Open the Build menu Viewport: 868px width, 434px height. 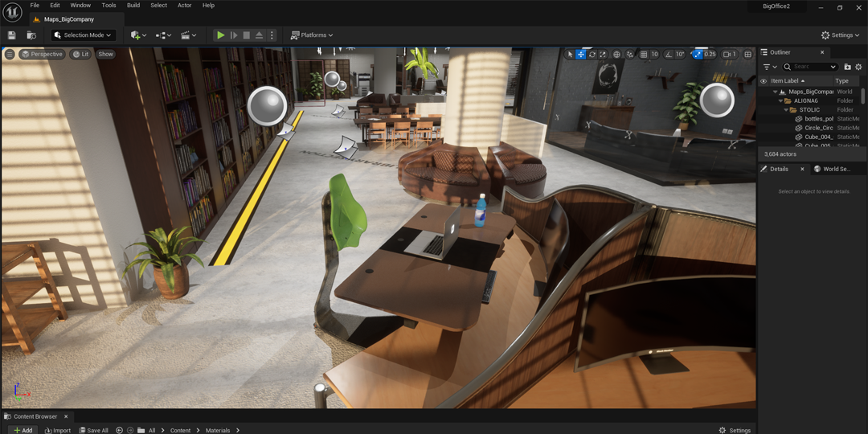pos(133,6)
